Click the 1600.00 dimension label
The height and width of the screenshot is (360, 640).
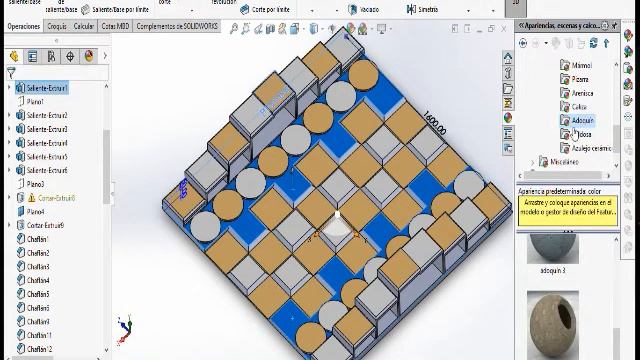point(434,123)
